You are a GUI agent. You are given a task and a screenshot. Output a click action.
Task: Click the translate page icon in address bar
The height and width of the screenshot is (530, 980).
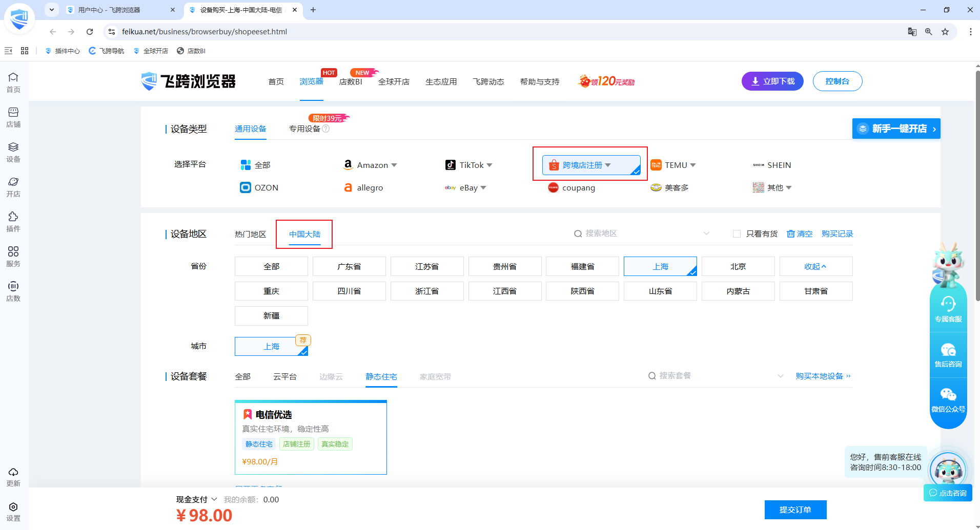912,32
